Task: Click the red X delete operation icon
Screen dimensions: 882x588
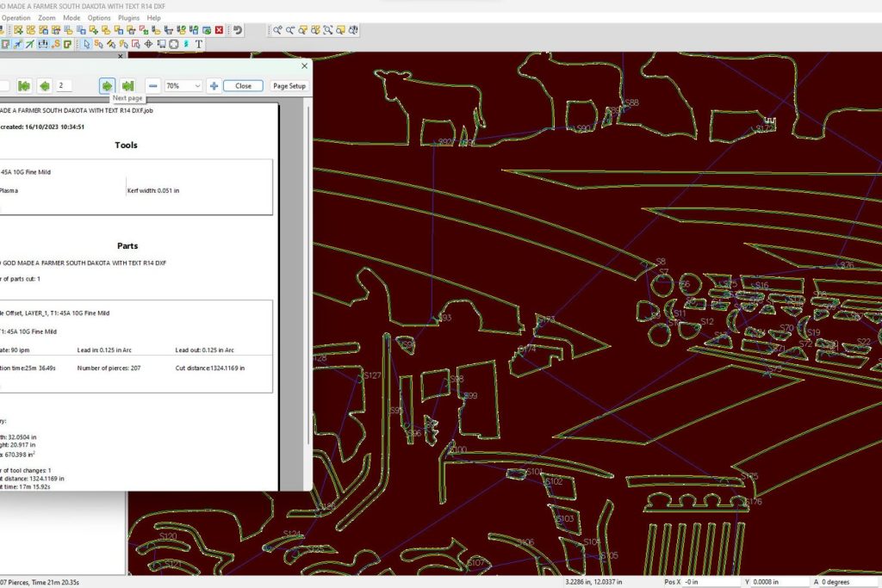Action: pyautogui.click(x=219, y=30)
